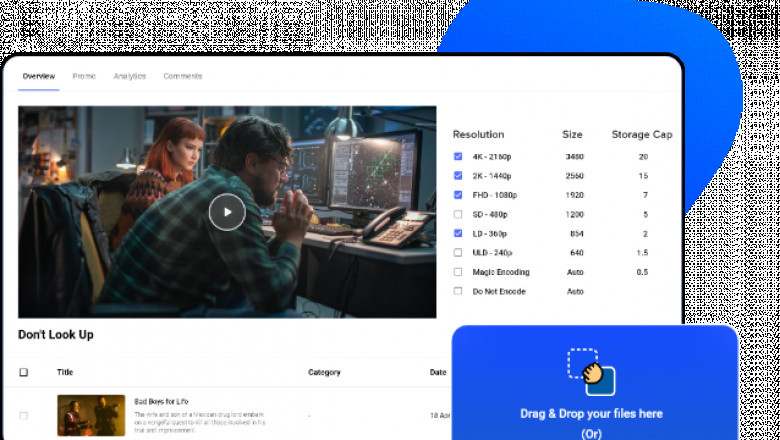Switch to the Promo tab

[84, 76]
